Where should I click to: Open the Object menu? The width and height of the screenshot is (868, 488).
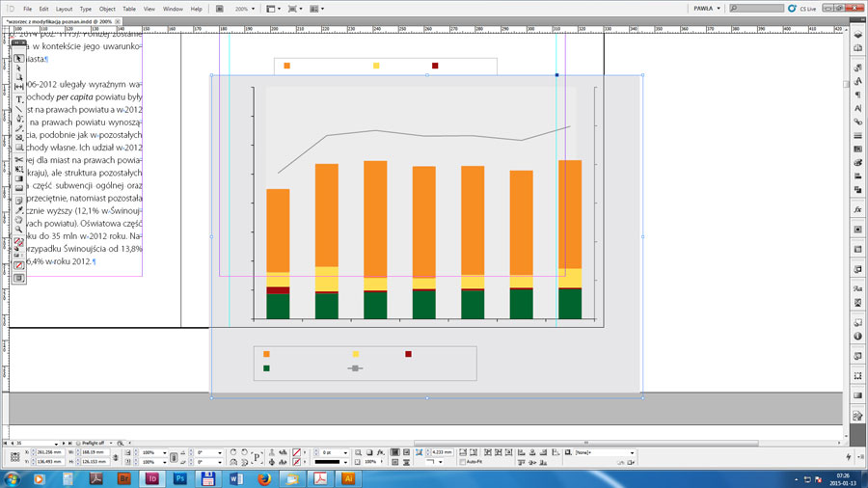point(107,9)
